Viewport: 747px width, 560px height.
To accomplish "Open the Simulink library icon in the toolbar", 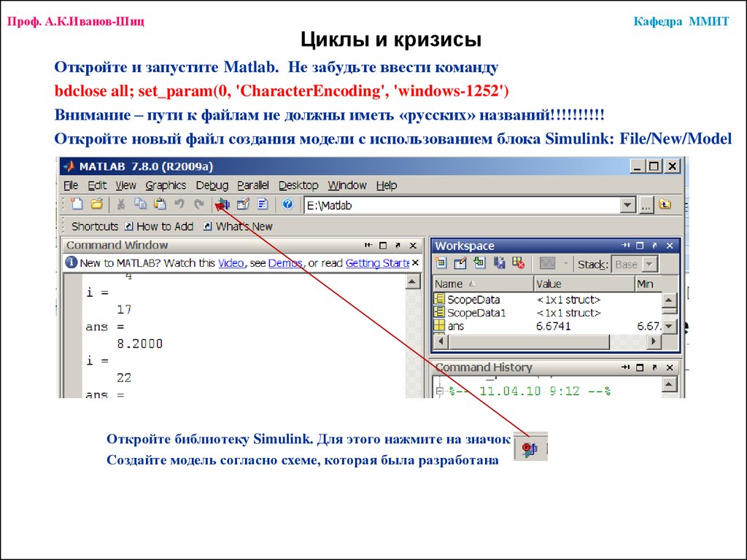I will [222, 204].
